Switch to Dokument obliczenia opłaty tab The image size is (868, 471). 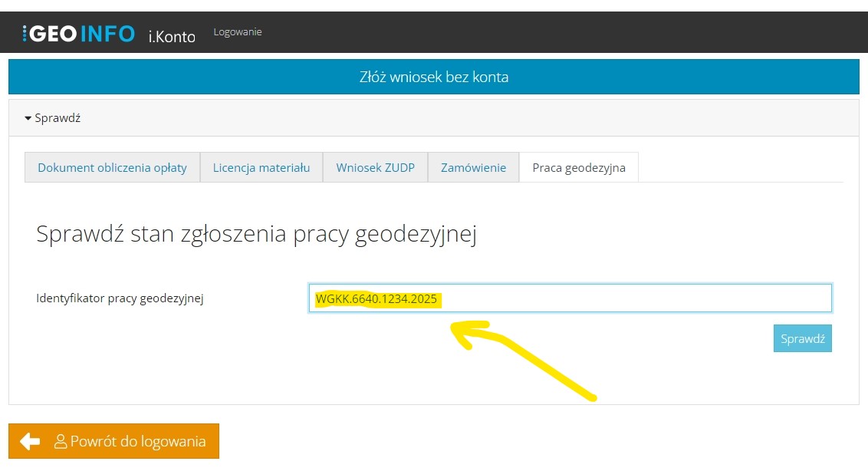pyautogui.click(x=113, y=167)
